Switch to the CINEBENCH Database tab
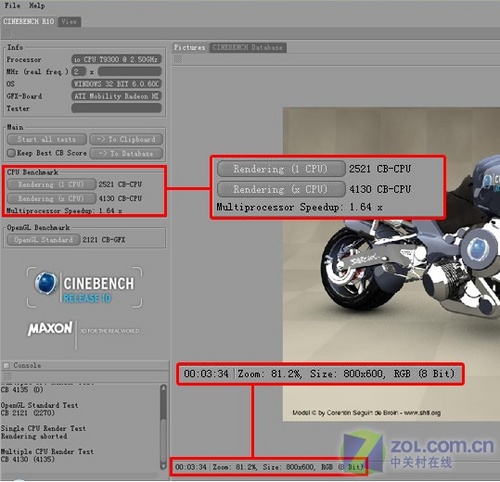The image size is (500, 482). [x=248, y=48]
